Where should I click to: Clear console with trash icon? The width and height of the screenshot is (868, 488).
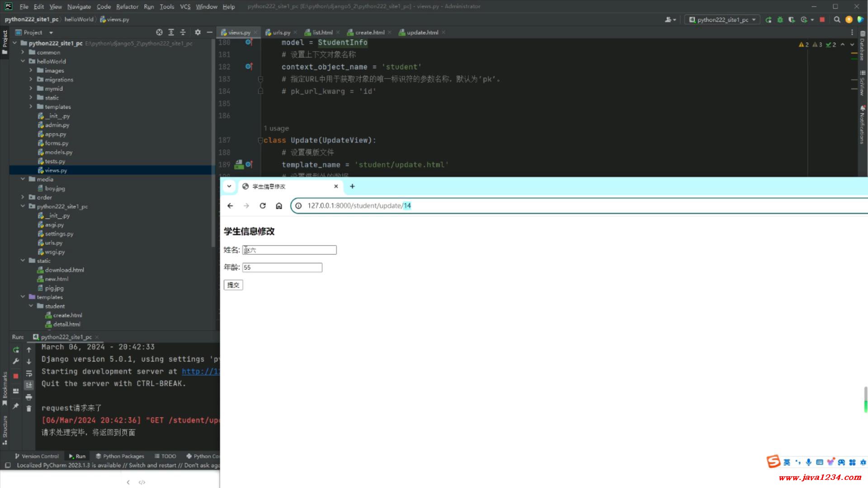tap(29, 408)
